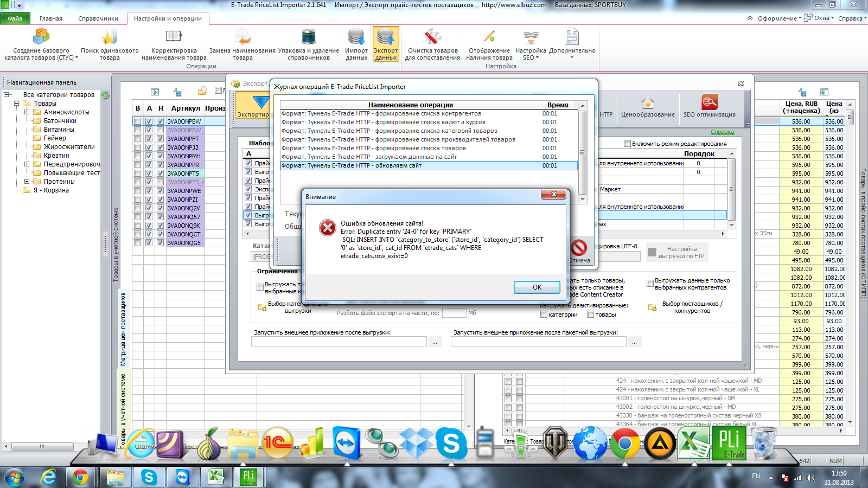Launch TeamViewer from the dock

coord(346,444)
